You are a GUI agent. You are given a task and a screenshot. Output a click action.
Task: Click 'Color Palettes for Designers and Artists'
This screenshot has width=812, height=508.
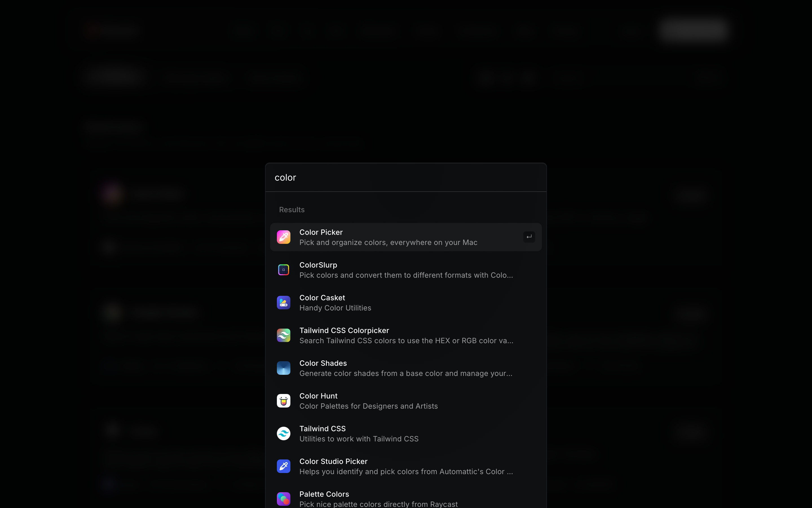[x=369, y=406]
